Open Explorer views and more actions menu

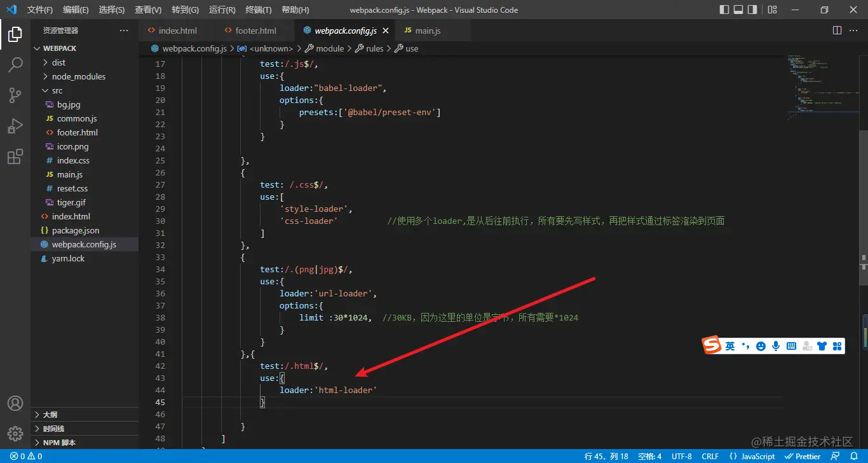pos(124,31)
